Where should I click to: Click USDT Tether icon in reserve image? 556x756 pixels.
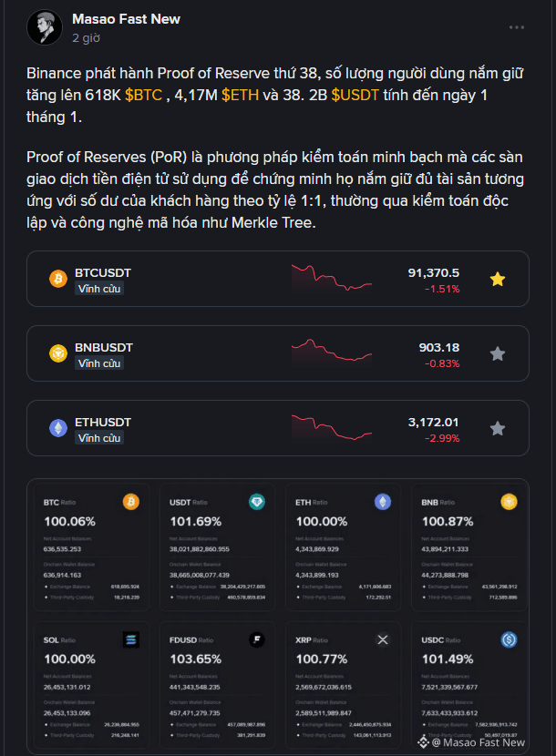(x=257, y=502)
